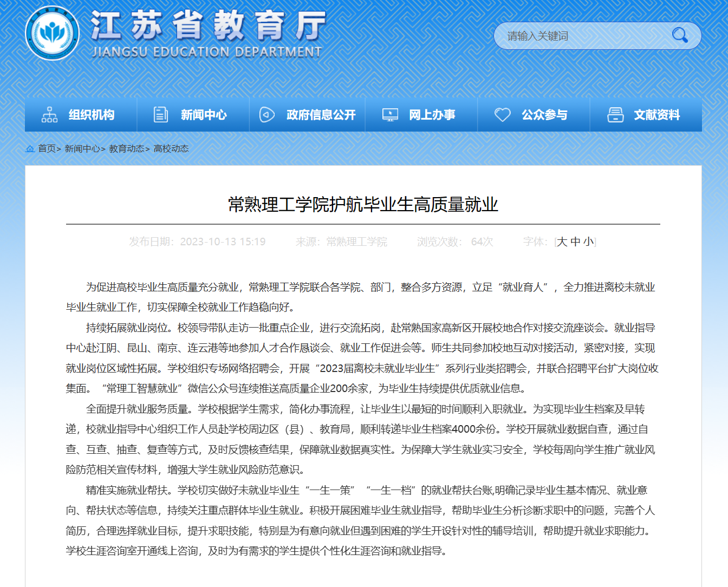Open the 文献资料 menu
Image resolution: width=728 pixels, height=587 pixels.
tap(646, 115)
